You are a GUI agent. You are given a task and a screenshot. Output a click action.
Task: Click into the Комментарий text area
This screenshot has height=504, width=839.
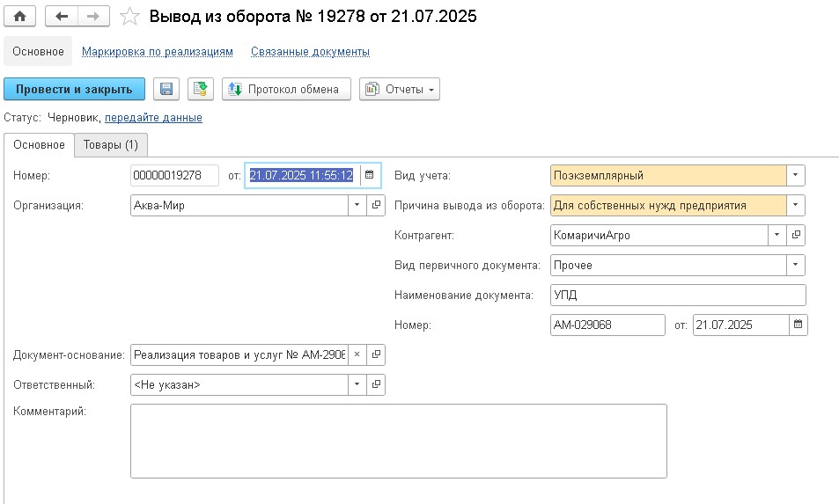coord(398,440)
